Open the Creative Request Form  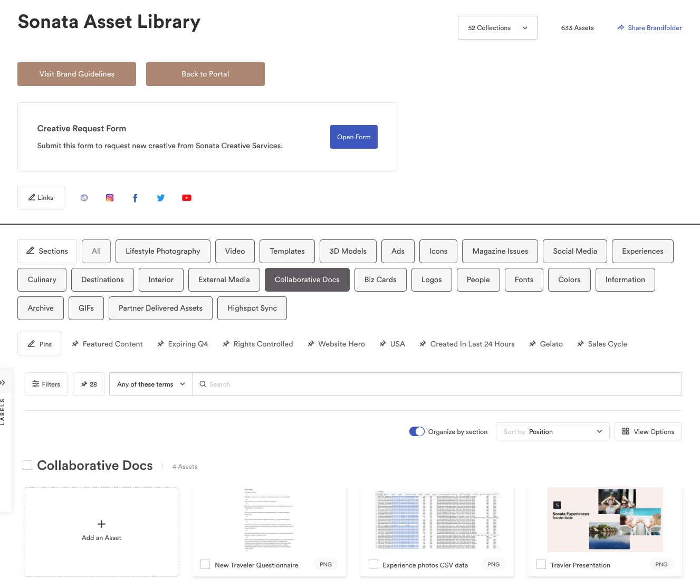click(x=354, y=137)
